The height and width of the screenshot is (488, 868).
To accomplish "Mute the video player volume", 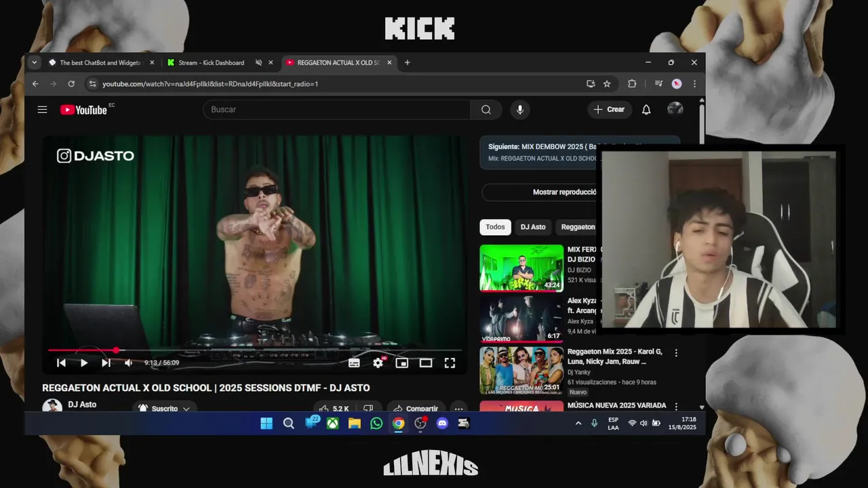I will coord(128,363).
